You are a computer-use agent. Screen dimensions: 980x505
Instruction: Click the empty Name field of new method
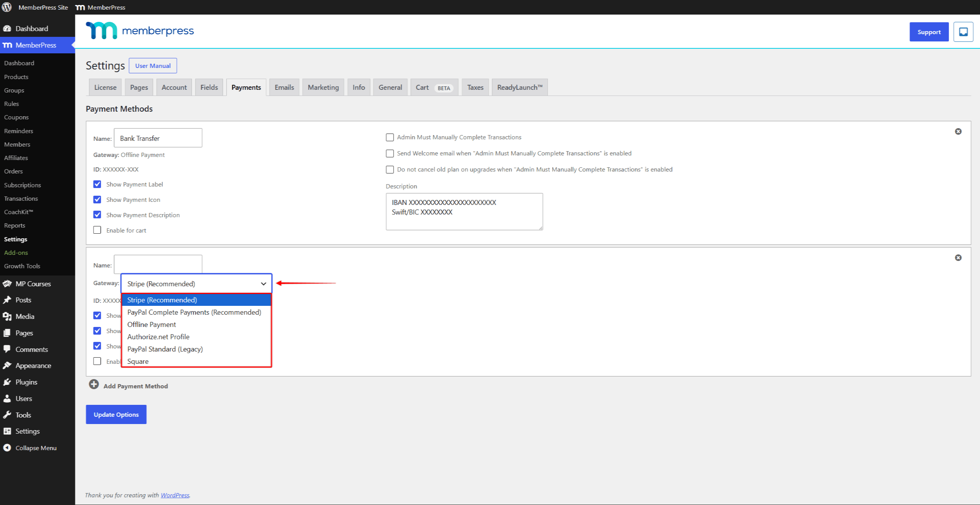(158, 264)
